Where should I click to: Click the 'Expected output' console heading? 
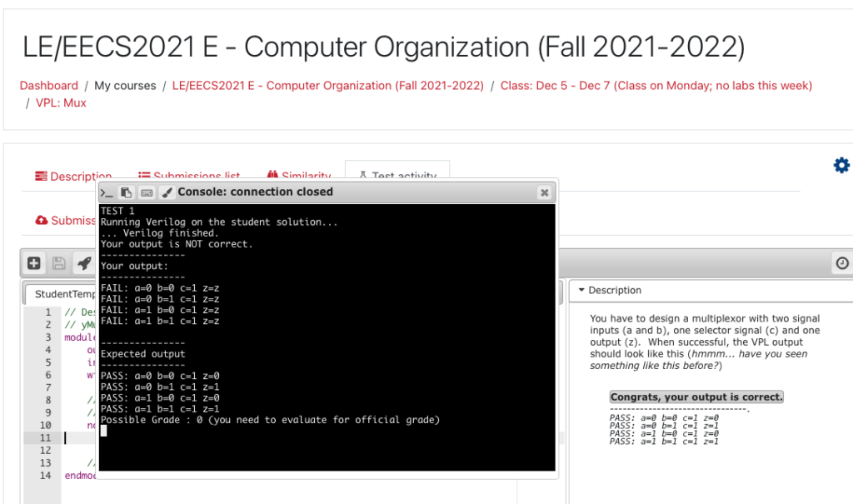point(142,354)
